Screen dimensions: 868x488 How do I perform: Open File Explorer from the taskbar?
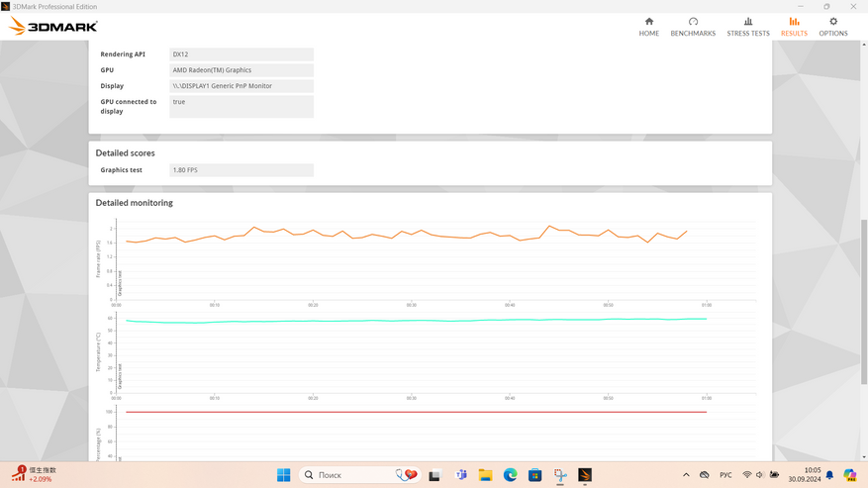click(x=486, y=475)
